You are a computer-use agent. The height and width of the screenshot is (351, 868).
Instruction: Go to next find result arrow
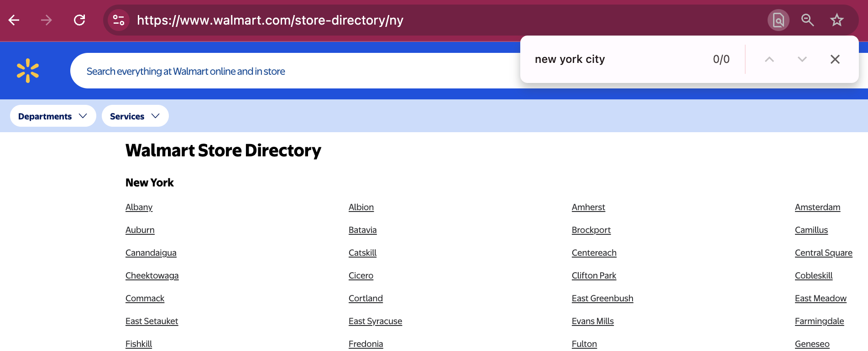click(802, 59)
